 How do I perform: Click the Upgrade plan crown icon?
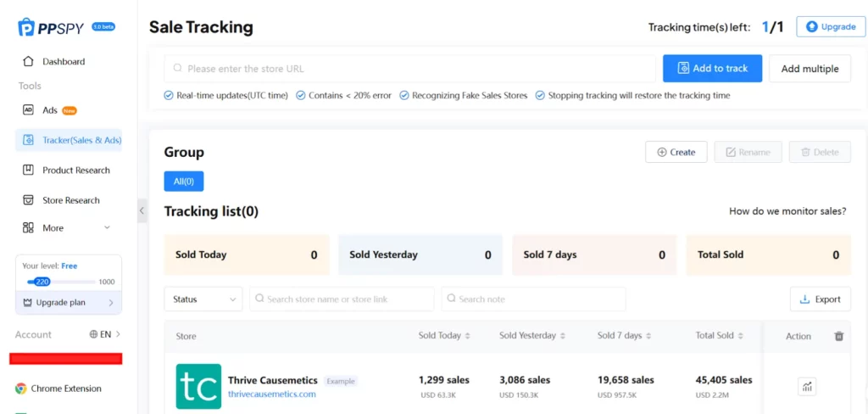click(x=28, y=303)
